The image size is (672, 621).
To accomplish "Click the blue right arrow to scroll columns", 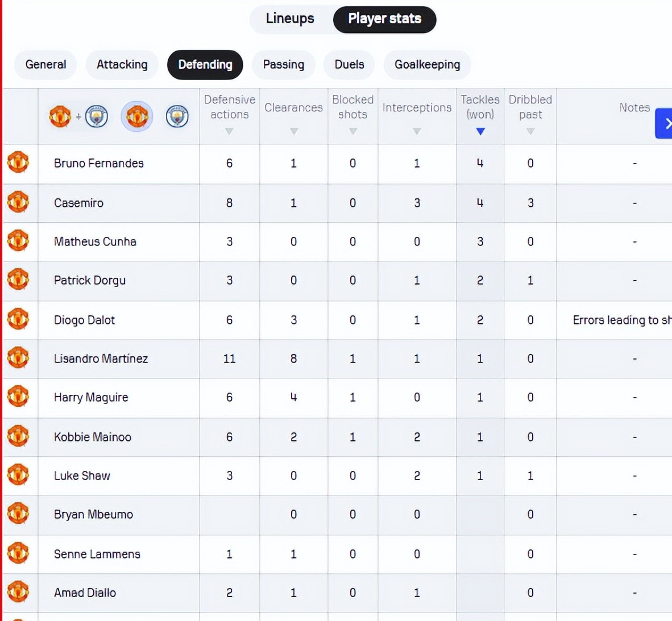I will coord(665,123).
